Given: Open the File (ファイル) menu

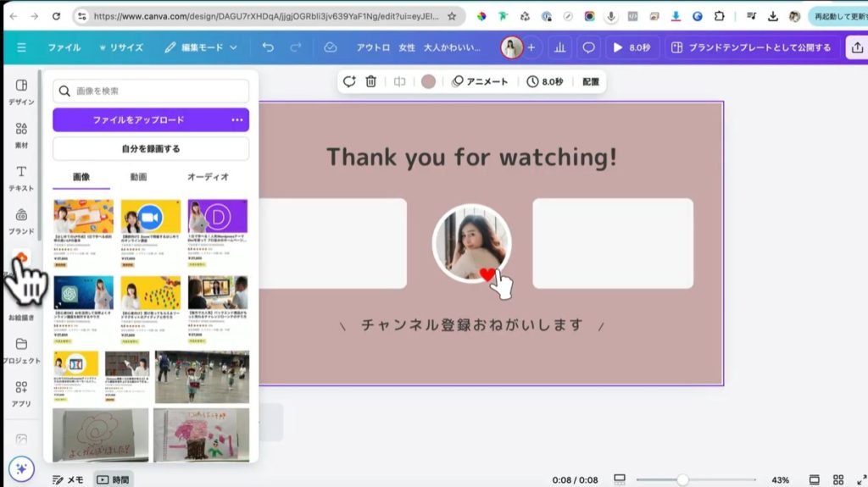Looking at the screenshot, I should pos(64,47).
